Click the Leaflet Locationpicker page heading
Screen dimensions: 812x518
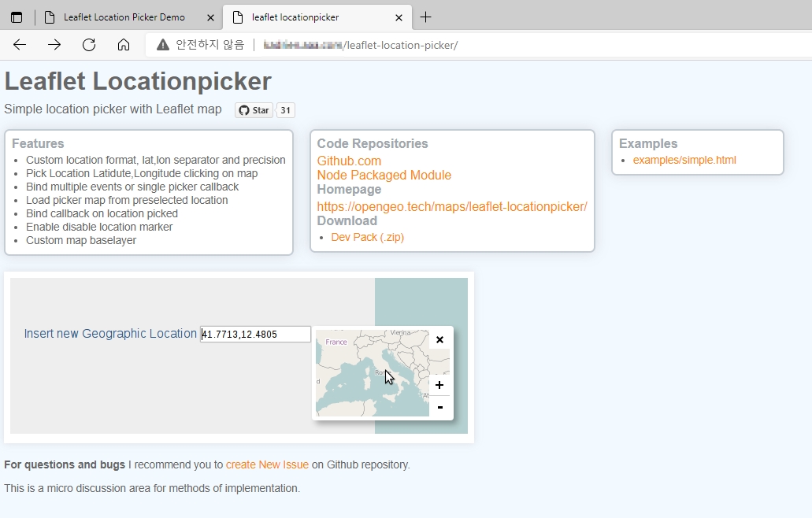point(138,81)
